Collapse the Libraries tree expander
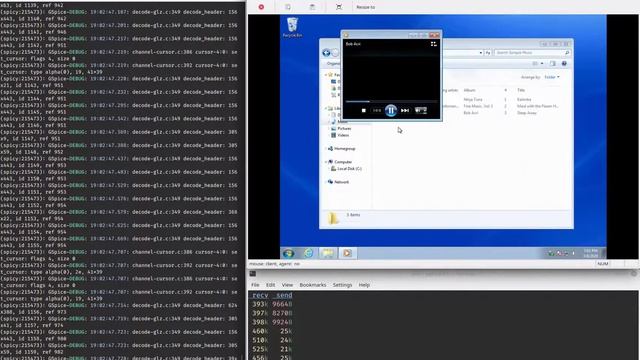Viewport: 640px width, 360px height. point(326,109)
